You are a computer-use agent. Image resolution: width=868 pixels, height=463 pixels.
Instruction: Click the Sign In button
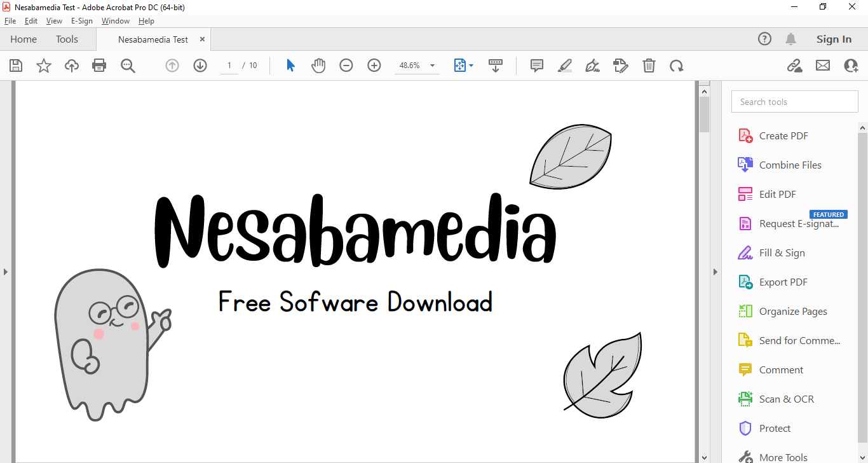(834, 39)
